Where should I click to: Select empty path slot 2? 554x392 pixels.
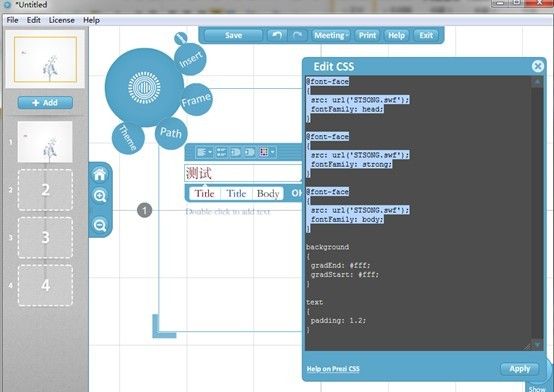tap(45, 190)
